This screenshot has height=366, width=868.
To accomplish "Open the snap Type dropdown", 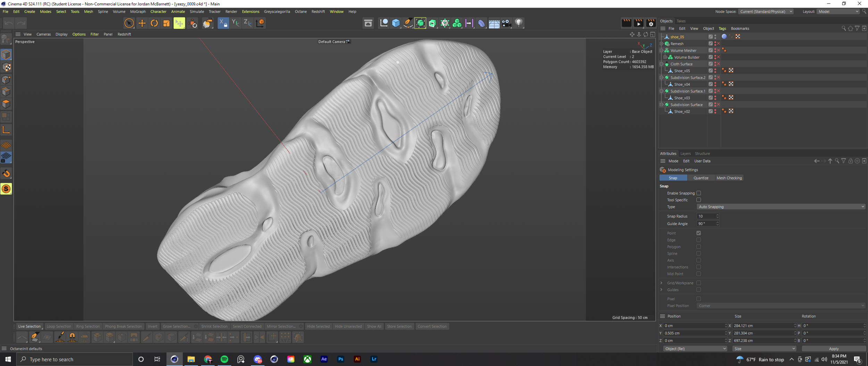I will click(781, 207).
